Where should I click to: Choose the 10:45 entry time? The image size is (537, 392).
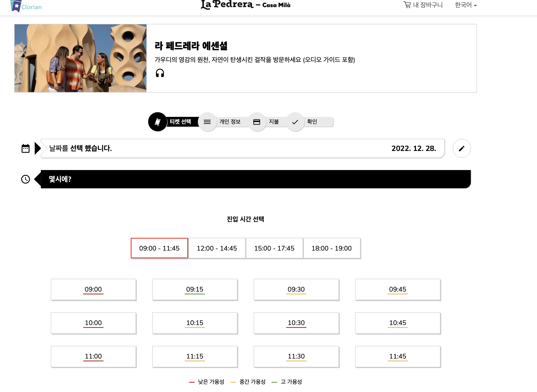click(397, 323)
